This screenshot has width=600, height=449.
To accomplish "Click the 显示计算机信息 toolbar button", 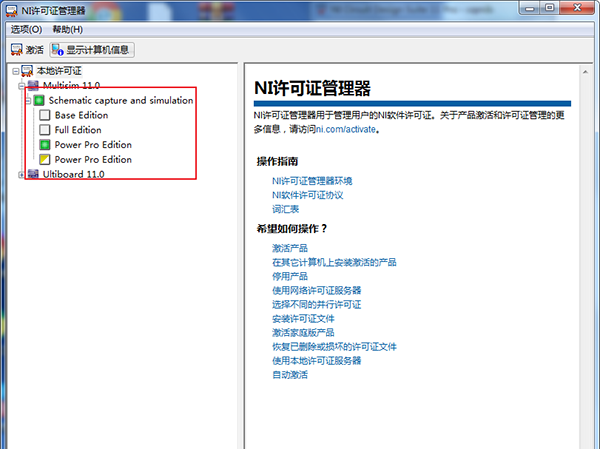I will click(92, 50).
